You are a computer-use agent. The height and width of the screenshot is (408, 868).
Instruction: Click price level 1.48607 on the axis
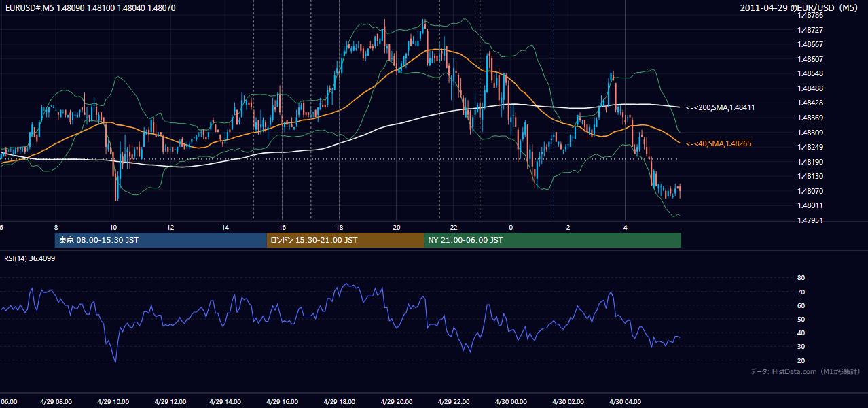pos(810,59)
